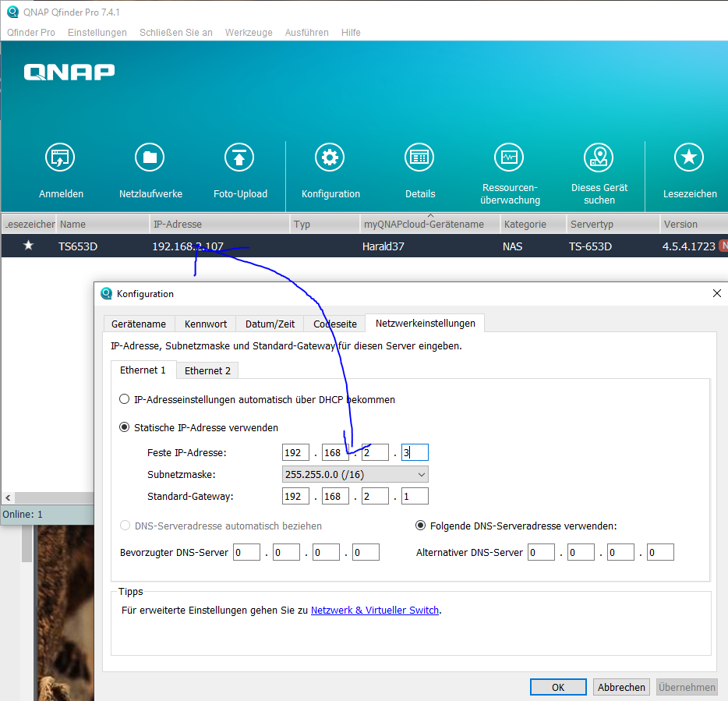Switch to the Kennwort tab
The width and height of the screenshot is (728, 701).
[206, 324]
